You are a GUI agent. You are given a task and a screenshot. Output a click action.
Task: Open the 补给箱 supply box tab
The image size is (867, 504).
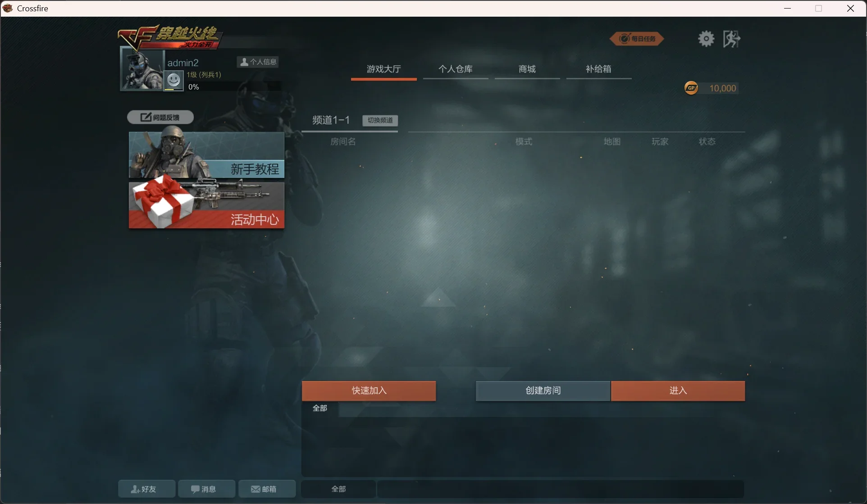coord(598,69)
